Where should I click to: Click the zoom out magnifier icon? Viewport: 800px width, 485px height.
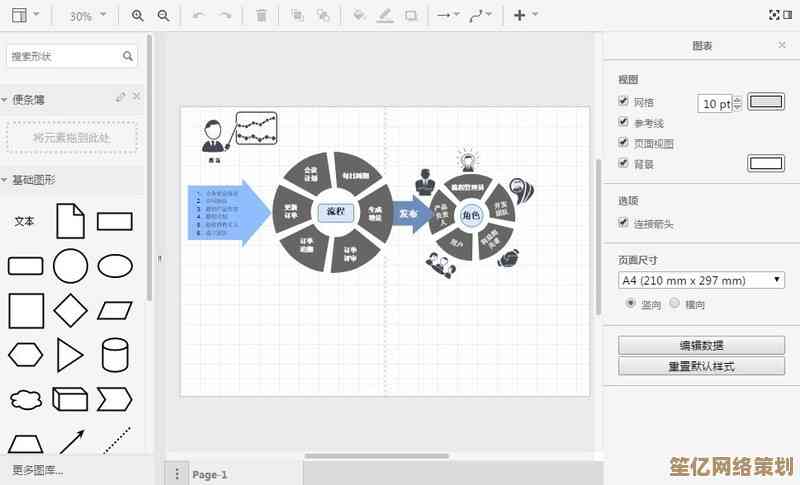[164, 16]
